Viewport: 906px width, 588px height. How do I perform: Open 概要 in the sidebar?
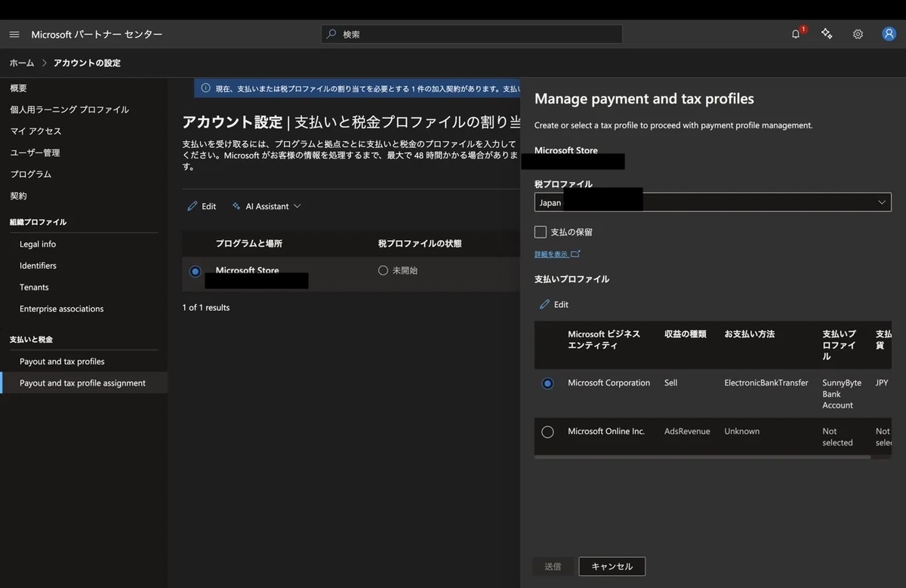click(x=18, y=88)
